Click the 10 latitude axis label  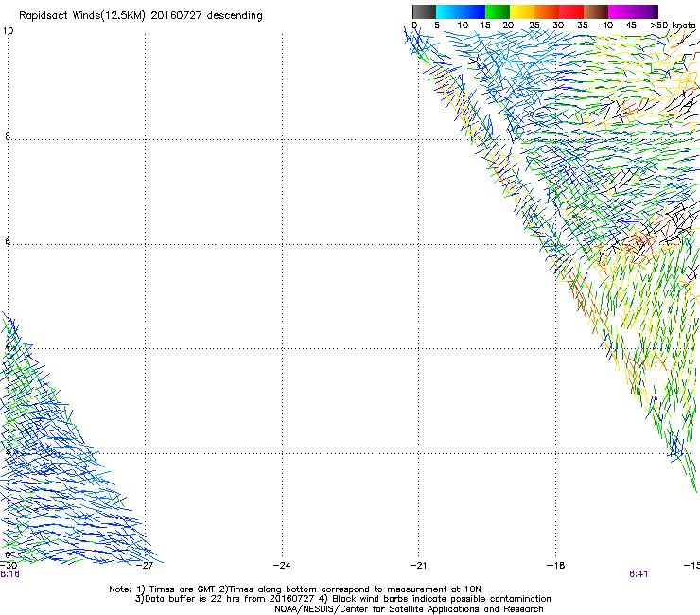click(8, 31)
